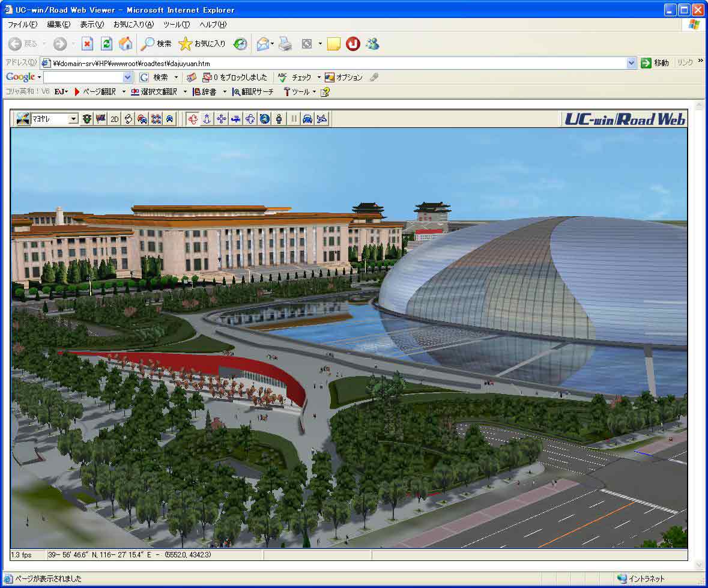Image resolution: width=708 pixels, height=588 pixels.
Task: Click the traffic light icon in viewer toolbar
Action: point(86,119)
